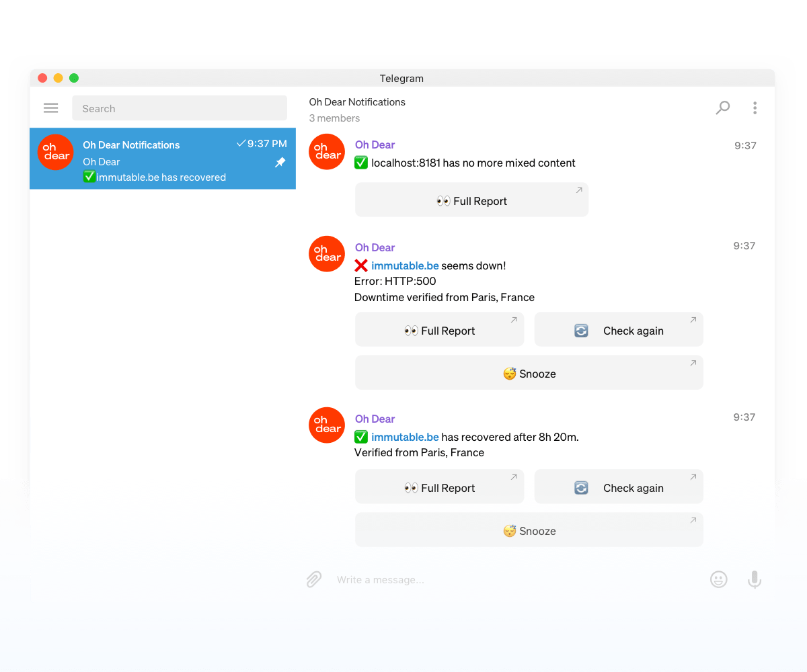807x672 pixels.
Task: Click 'Error: HTTP:500' text line
Action: click(395, 282)
